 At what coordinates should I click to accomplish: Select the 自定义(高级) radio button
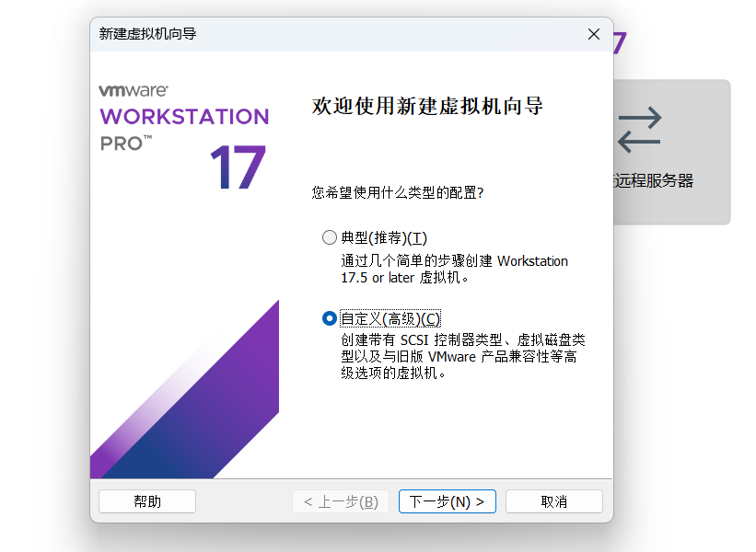[330, 318]
